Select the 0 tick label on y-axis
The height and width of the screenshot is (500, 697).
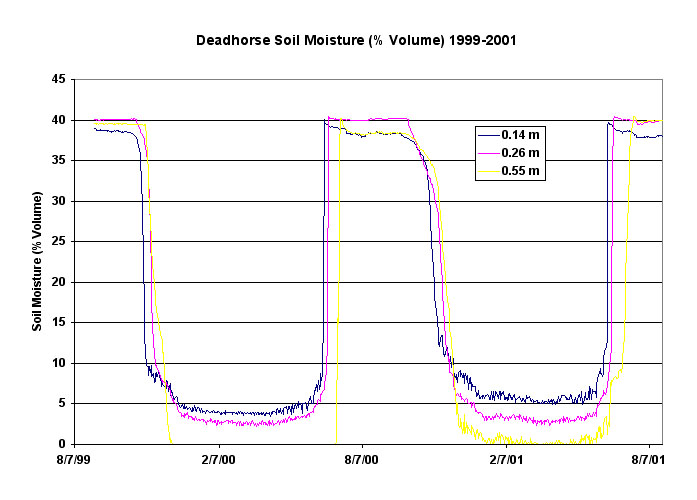63,444
